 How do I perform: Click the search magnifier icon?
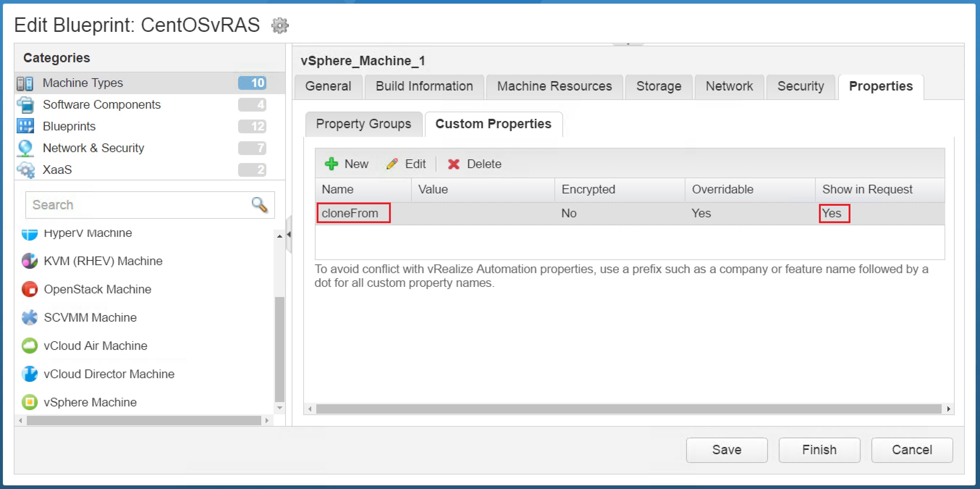coord(260,205)
